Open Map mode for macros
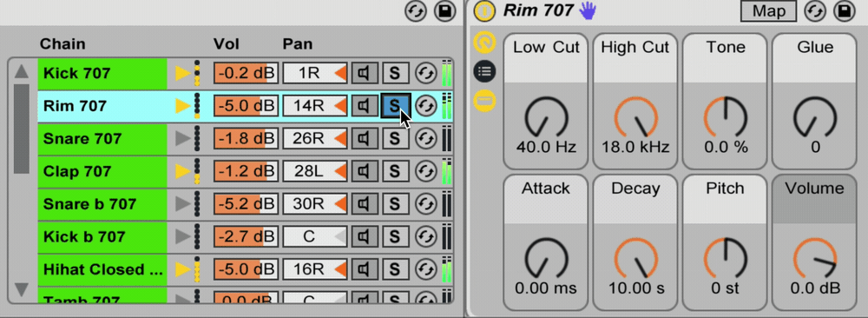 pyautogui.click(x=768, y=11)
